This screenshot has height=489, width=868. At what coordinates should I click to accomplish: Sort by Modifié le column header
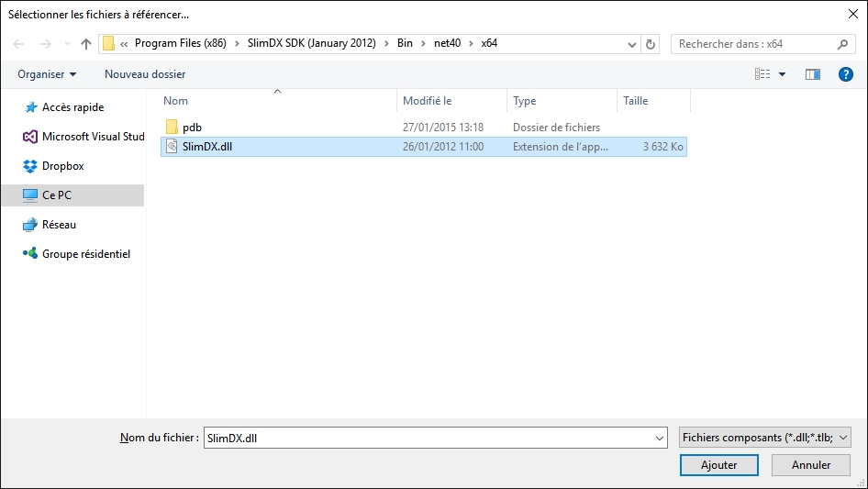(x=451, y=101)
